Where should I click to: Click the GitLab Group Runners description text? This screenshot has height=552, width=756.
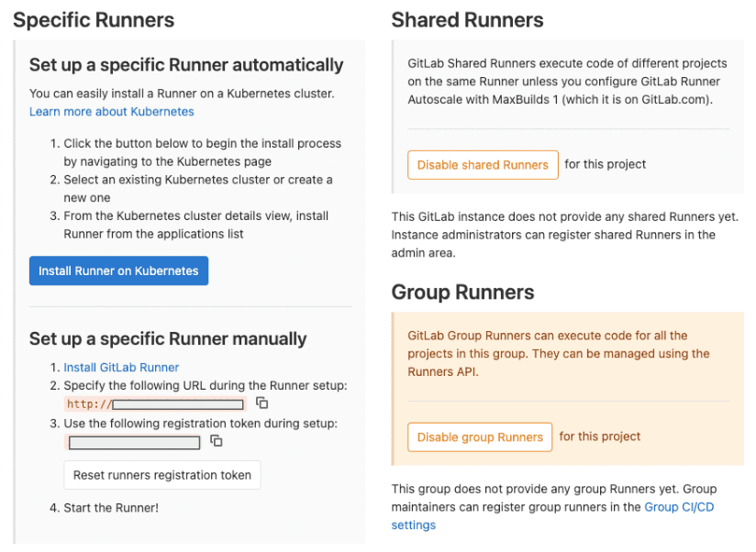559,354
